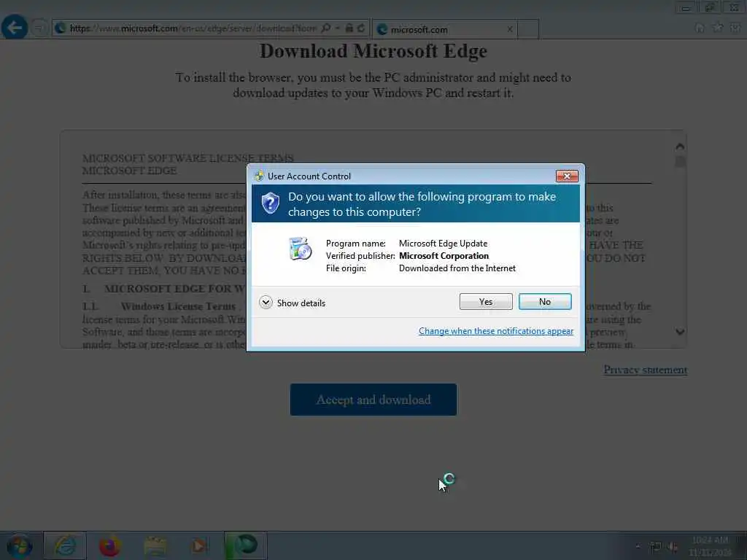Close the microsoft.com tab
This screenshot has width=747, height=560.
pyautogui.click(x=510, y=29)
